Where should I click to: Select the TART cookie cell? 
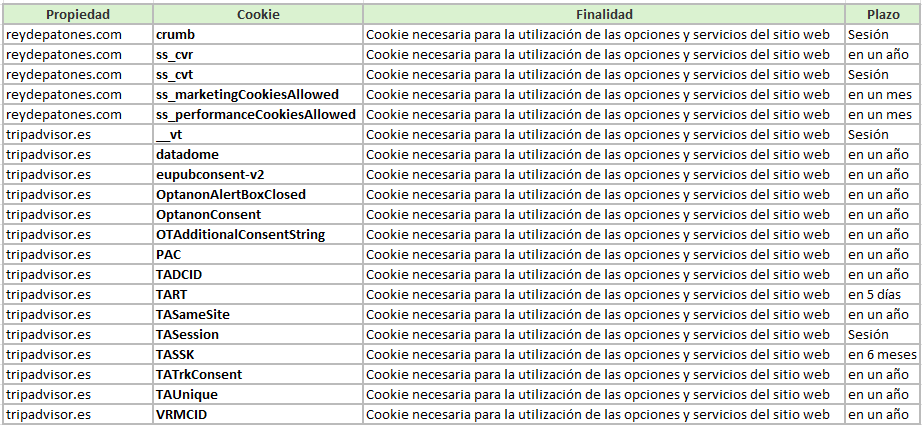(258, 295)
